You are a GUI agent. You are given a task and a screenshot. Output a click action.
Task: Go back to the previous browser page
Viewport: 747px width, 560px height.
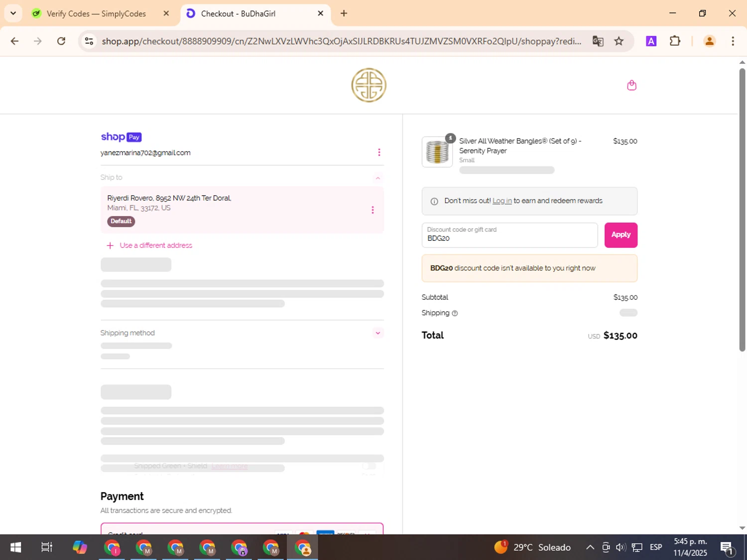click(x=14, y=41)
